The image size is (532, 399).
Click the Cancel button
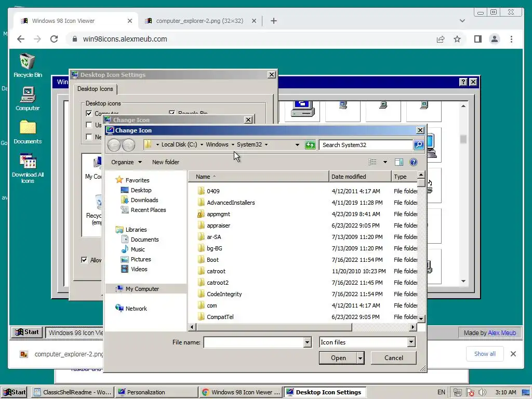point(394,358)
